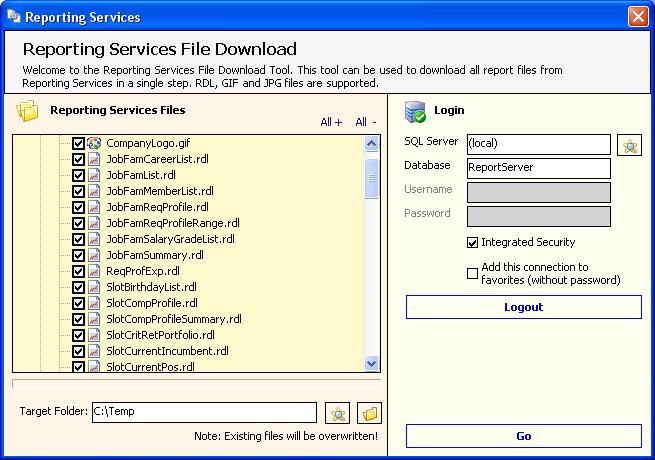
Task: Select the ReqProfExp.rdl file name
Action: (x=143, y=271)
